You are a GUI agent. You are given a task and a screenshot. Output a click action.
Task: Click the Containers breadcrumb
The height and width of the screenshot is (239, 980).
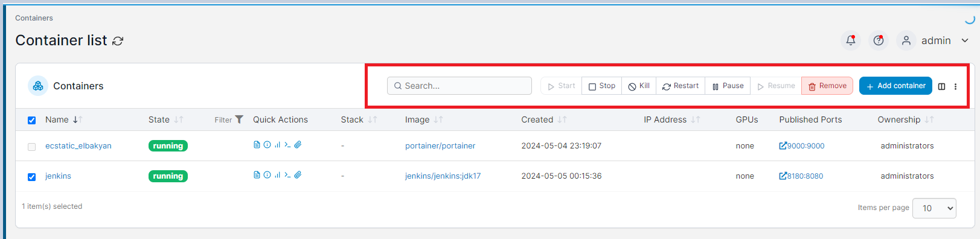(34, 18)
